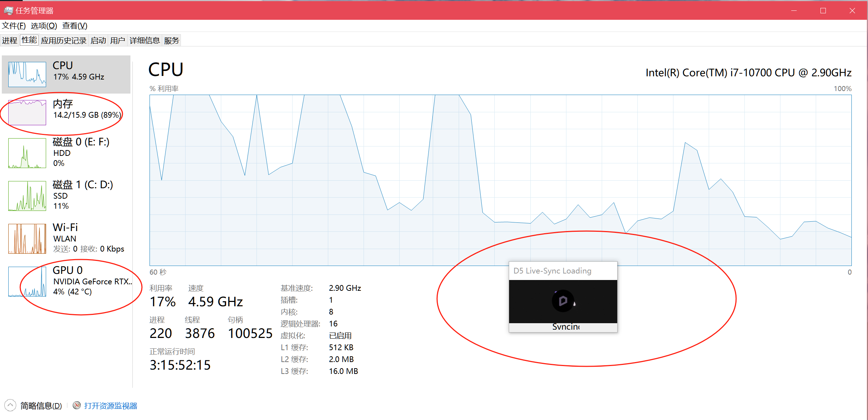
Task: Click the 插槽 value 1
Action: [331, 300]
